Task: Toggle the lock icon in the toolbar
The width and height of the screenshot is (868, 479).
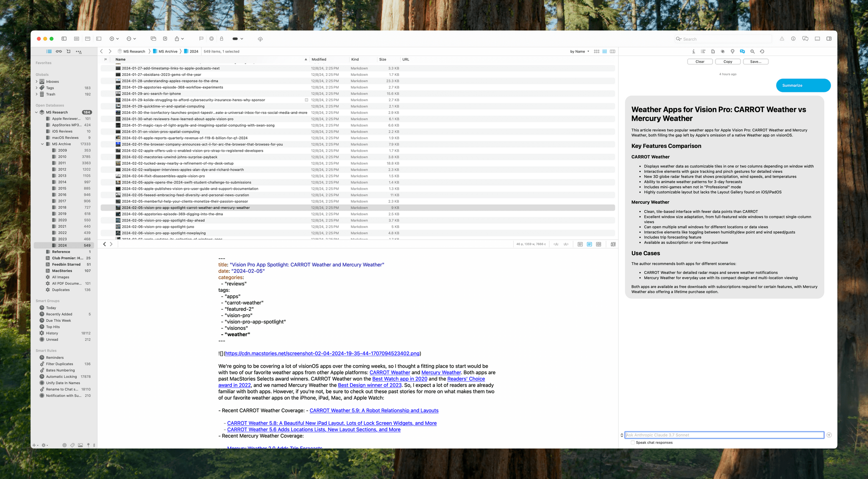Action: pos(222,39)
